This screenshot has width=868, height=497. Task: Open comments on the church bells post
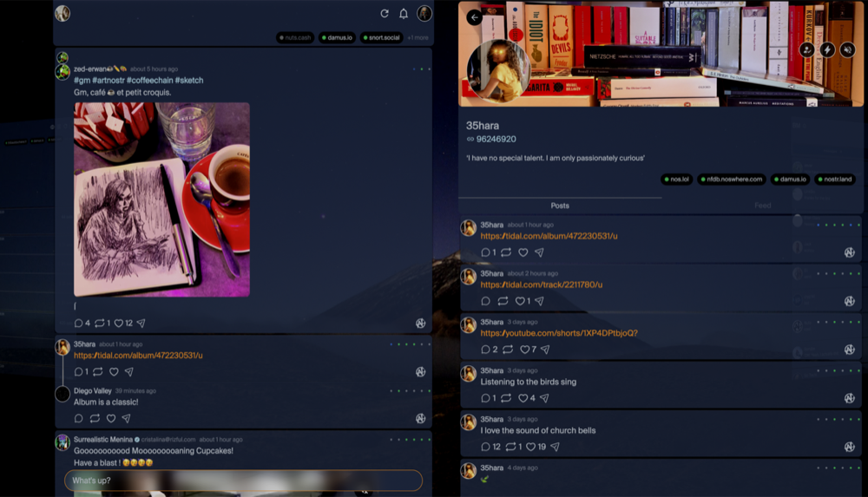pos(486,447)
